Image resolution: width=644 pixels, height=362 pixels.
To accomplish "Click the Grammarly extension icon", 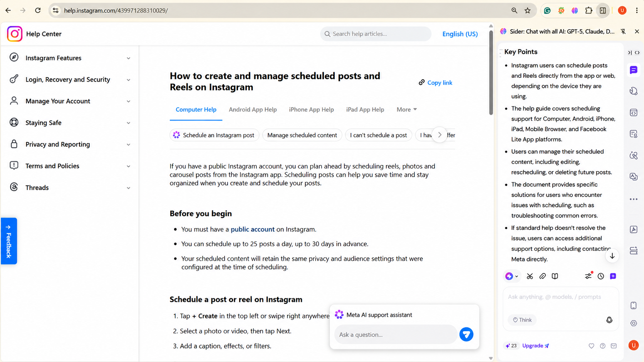I will pos(547,10).
